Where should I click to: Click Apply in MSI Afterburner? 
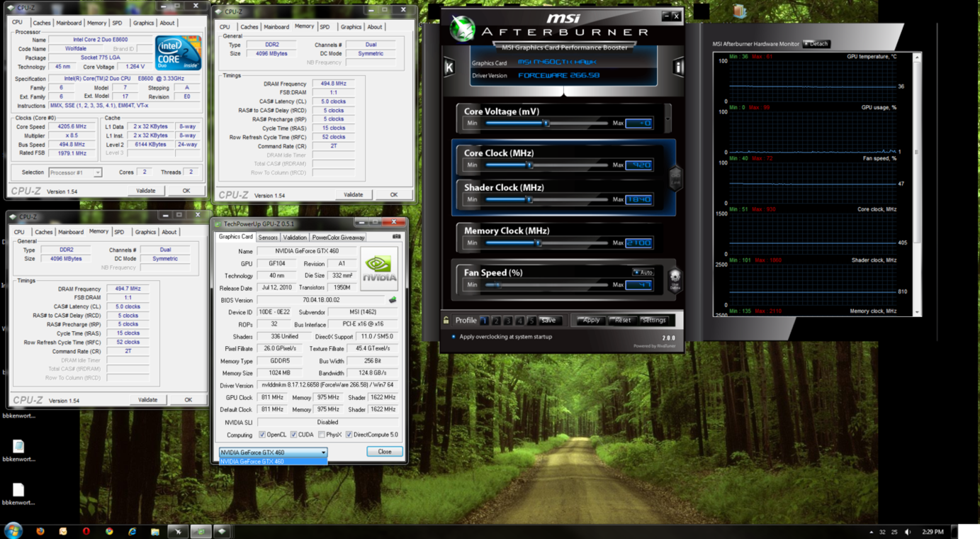coord(590,321)
